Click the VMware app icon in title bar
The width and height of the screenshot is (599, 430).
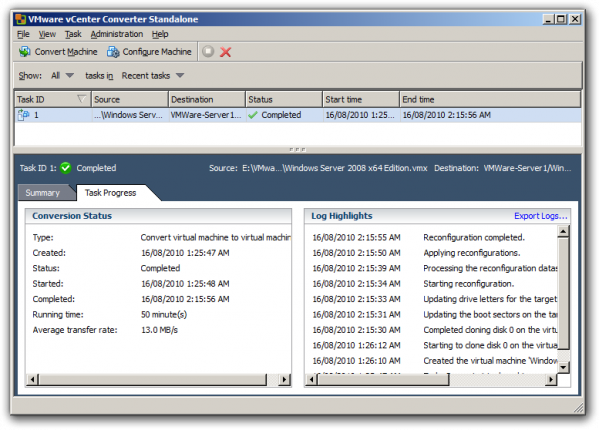(21, 19)
